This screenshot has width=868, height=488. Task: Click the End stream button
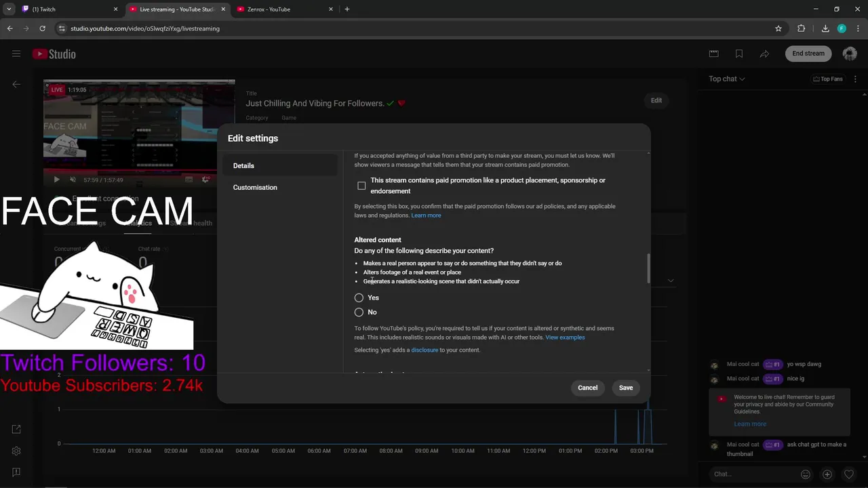tap(808, 54)
